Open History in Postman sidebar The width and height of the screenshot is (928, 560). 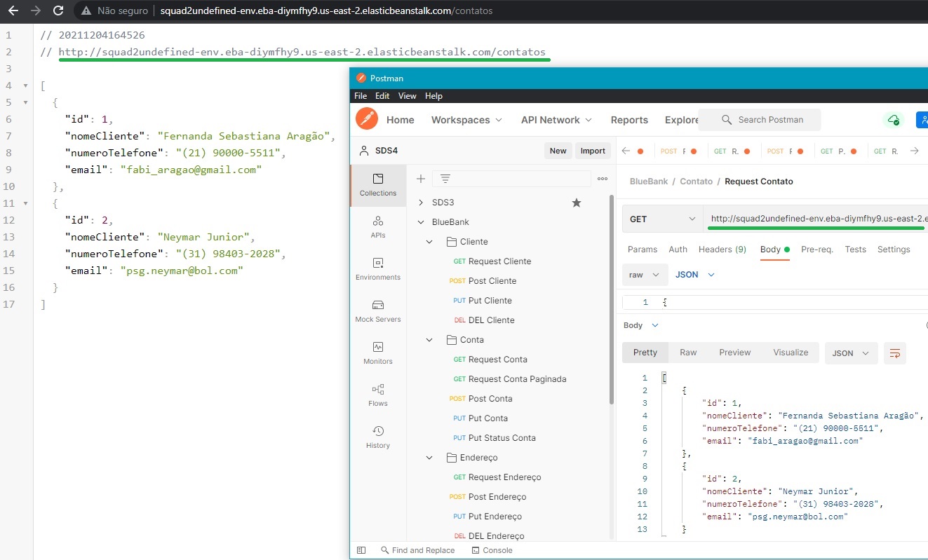378,437
